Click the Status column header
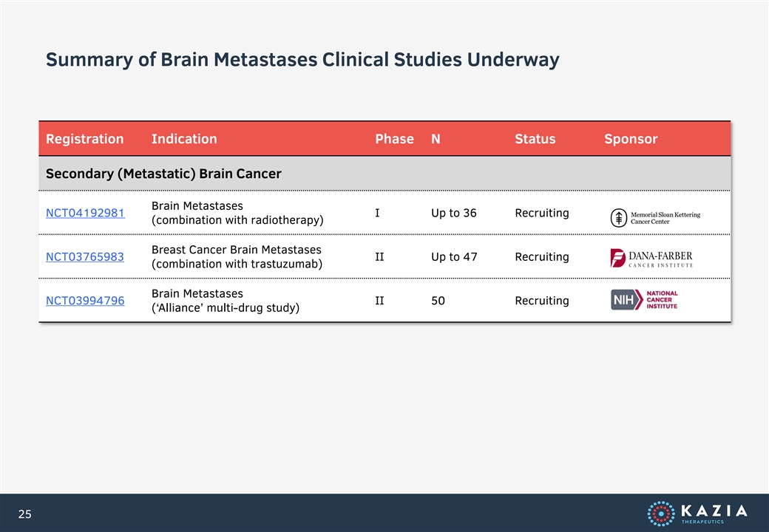 click(x=535, y=139)
